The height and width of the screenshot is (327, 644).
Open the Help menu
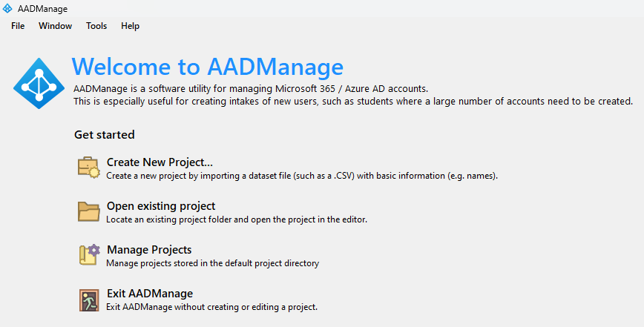pos(130,26)
